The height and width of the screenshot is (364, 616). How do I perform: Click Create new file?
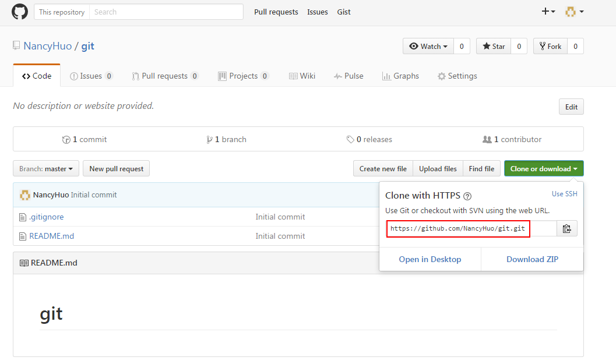click(383, 168)
